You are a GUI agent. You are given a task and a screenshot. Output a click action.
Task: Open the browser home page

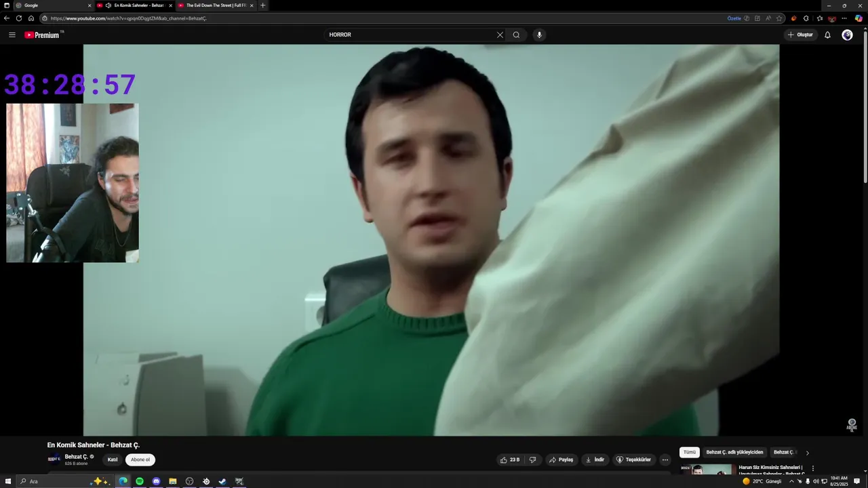pyautogui.click(x=31, y=18)
